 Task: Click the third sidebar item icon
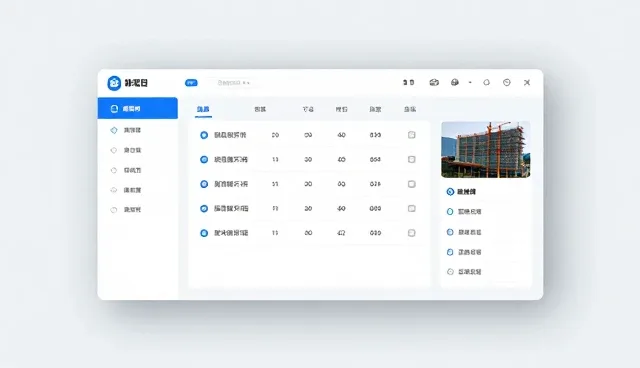tap(114, 150)
